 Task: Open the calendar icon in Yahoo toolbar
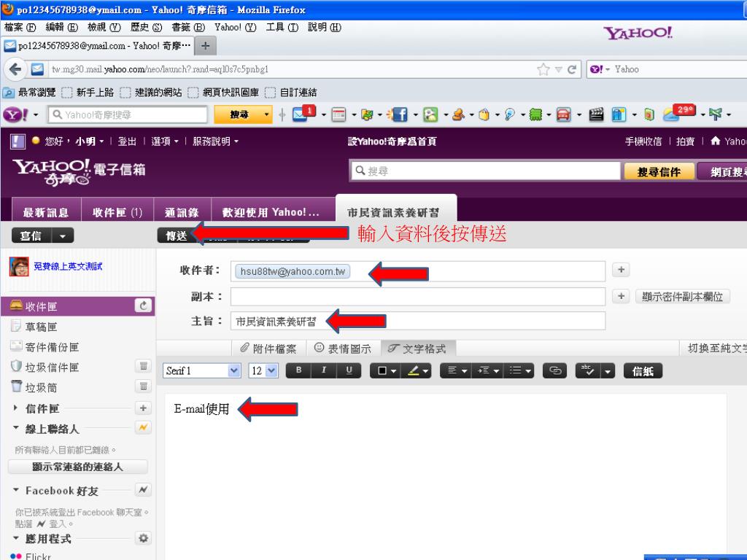click(x=338, y=114)
